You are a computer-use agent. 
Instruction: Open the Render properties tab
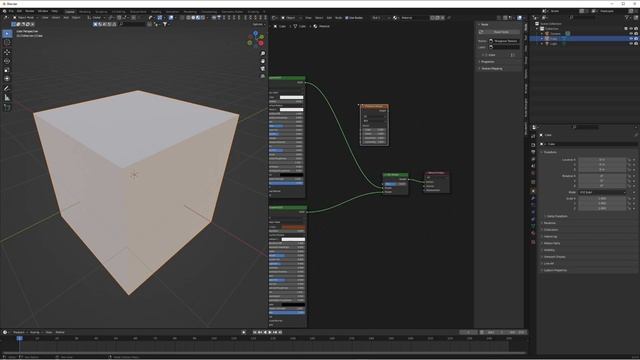[533, 145]
